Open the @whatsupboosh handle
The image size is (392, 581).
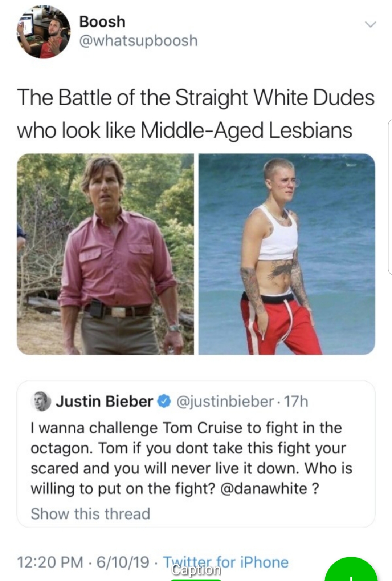click(x=139, y=40)
